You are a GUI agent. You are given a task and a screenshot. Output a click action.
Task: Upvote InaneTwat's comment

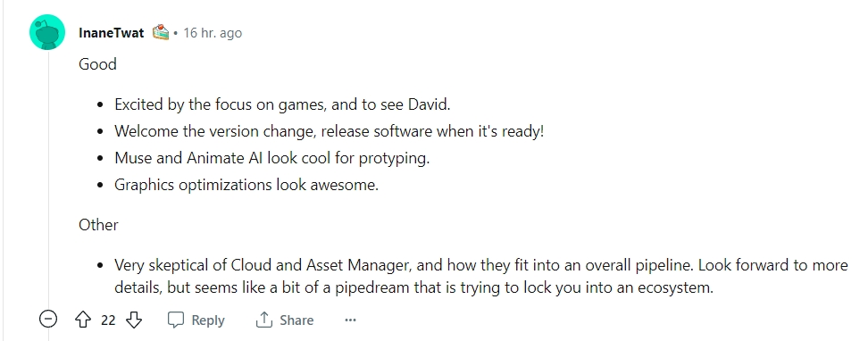tap(82, 320)
